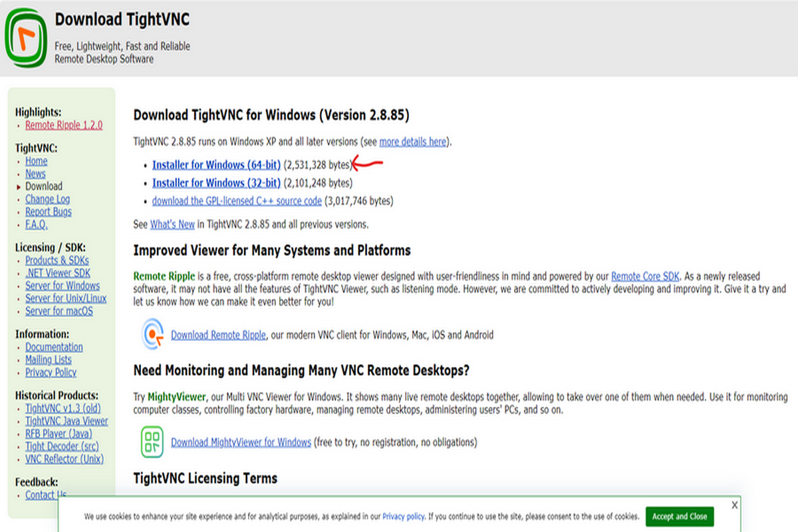Viewport: 798px width, 532px height.
Task: Select Report Bugs in the sidebar
Action: click(48, 211)
